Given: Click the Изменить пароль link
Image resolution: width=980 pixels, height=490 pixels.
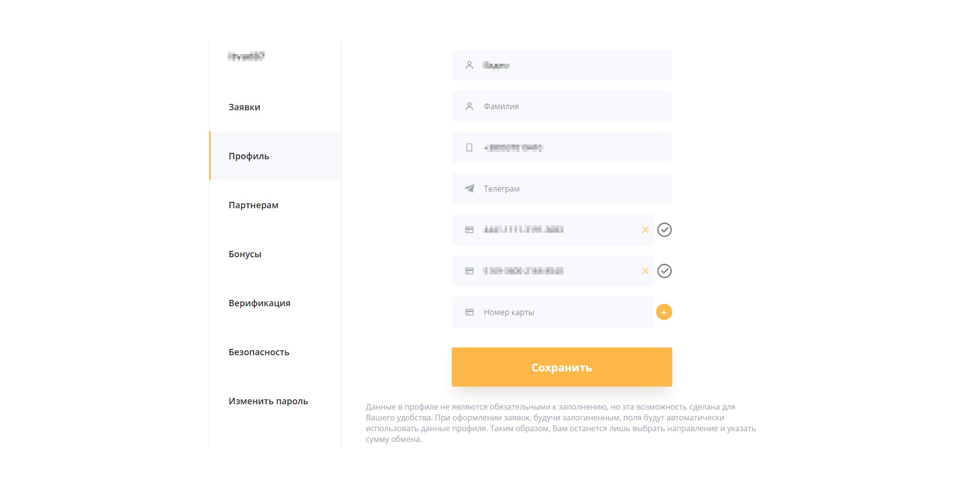Looking at the screenshot, I should coord(268,401).
